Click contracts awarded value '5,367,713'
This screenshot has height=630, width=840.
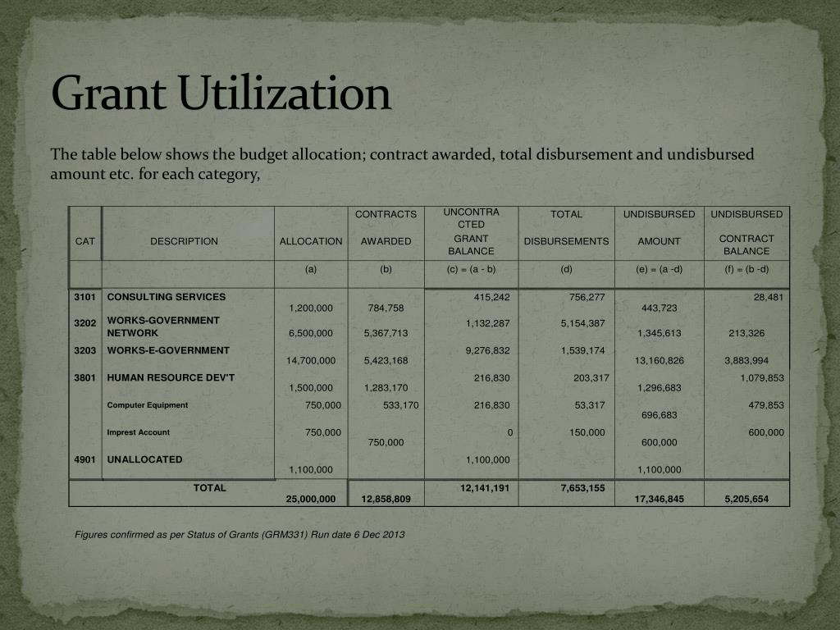tap(386, 333)
